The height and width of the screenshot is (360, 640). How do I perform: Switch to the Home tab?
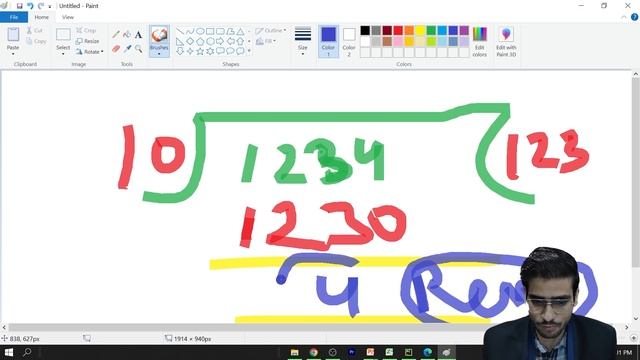click(42, 17)
